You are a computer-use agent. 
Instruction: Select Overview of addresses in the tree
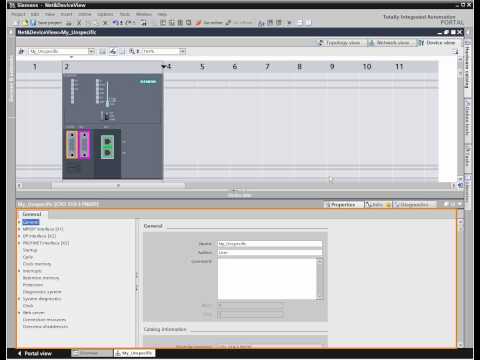[x=45, y=327]
